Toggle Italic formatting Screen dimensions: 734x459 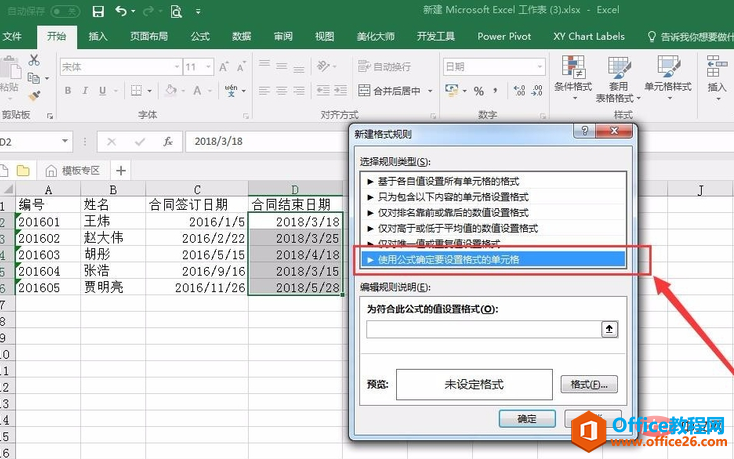(x=85, y=91)
